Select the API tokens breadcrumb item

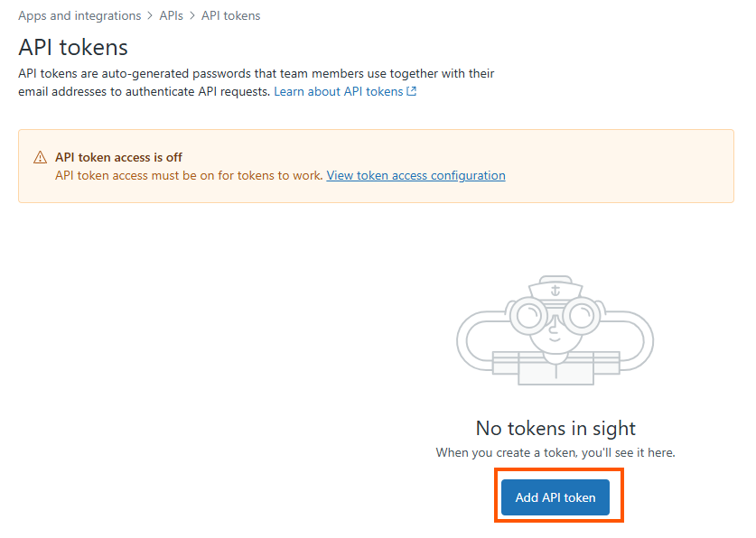point(230,16)
